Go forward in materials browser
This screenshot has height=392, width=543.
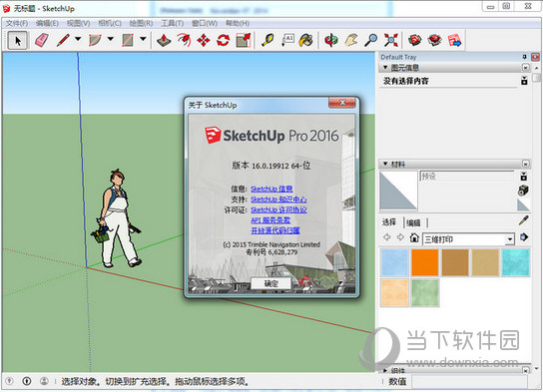[400, 237]
